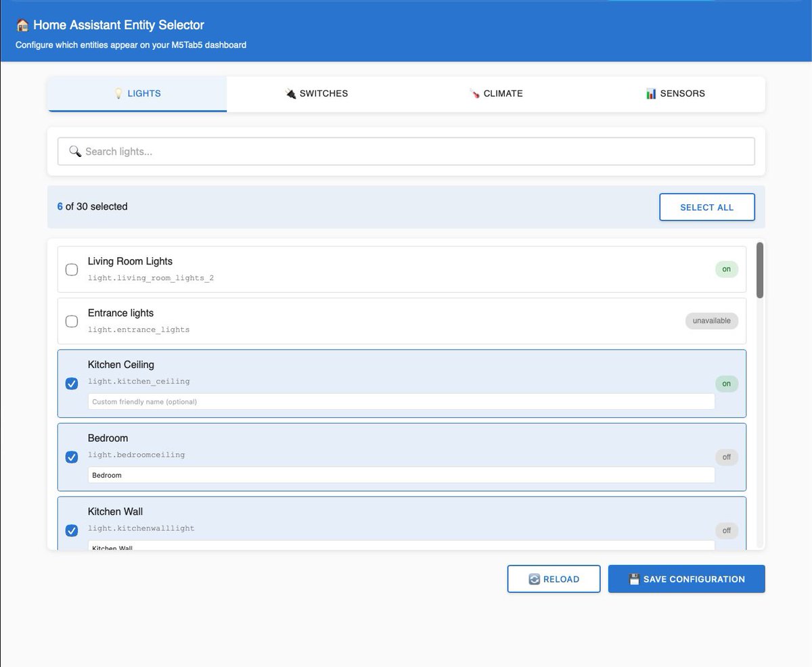This screenshot has height=667, width=812.
Task: Uncheck the Kitchen Wall checkbox
Action: 71,530
